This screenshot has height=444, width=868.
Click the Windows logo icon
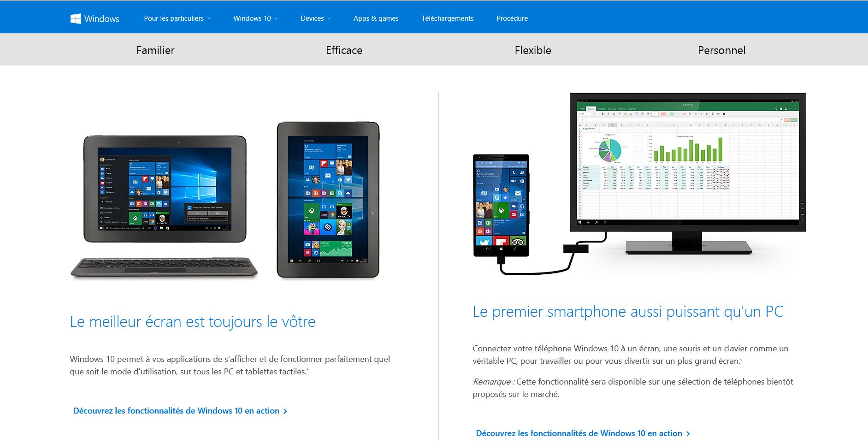click(76, 18)
